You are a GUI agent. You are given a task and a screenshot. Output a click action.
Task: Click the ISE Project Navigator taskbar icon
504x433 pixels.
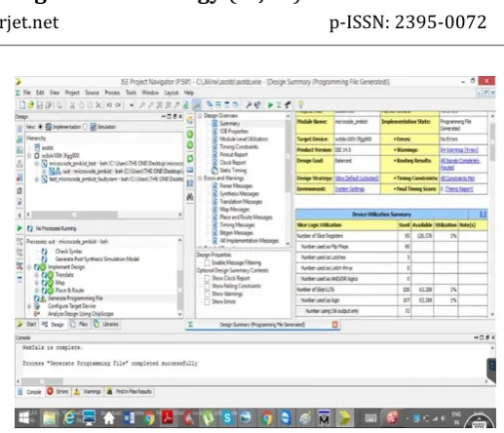(x=344, y=418)
